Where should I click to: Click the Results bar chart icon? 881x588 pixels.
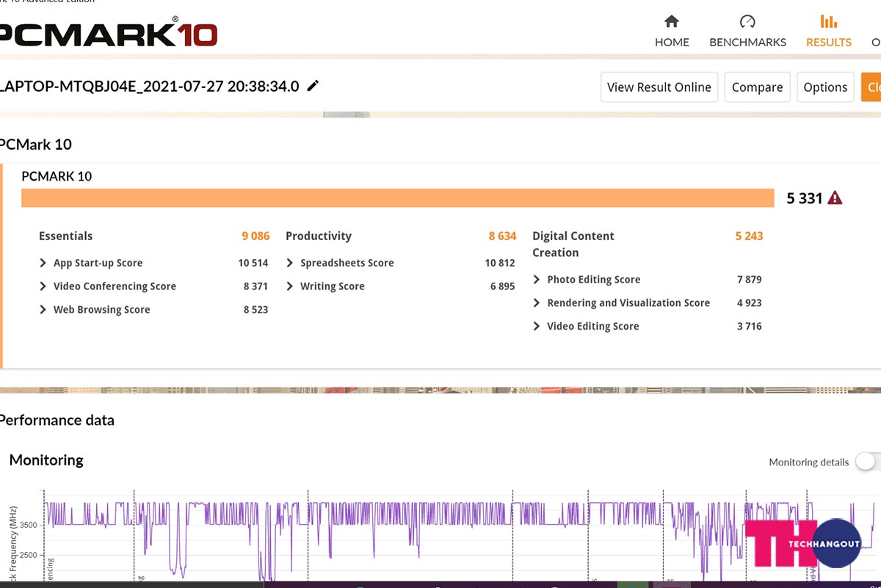coord(829,21)
